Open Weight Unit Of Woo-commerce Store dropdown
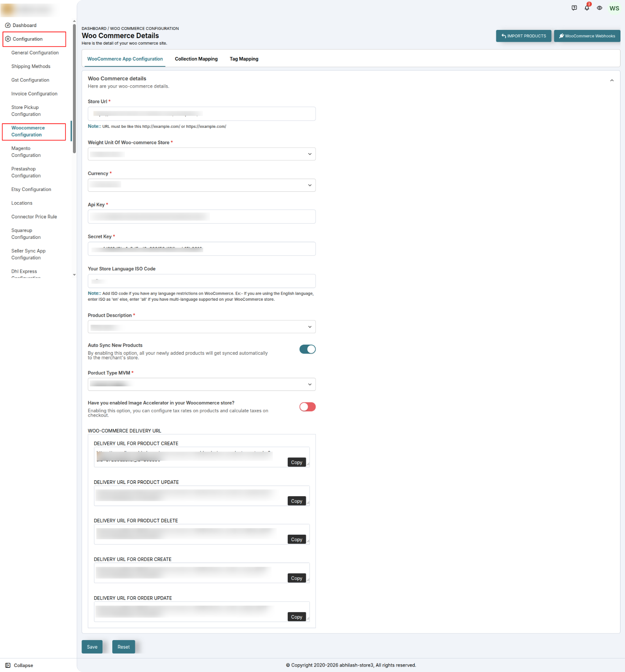 (202, 154)
